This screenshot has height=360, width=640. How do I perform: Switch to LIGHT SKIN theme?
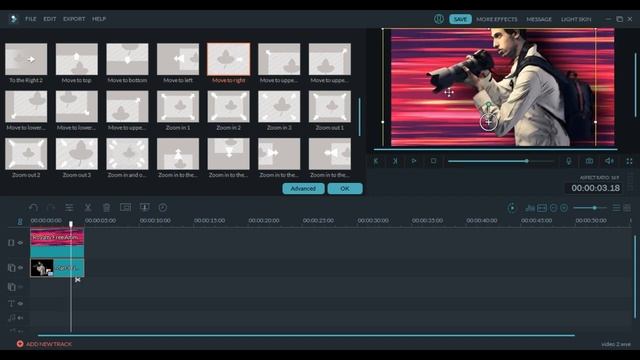(x=576, y=19)
